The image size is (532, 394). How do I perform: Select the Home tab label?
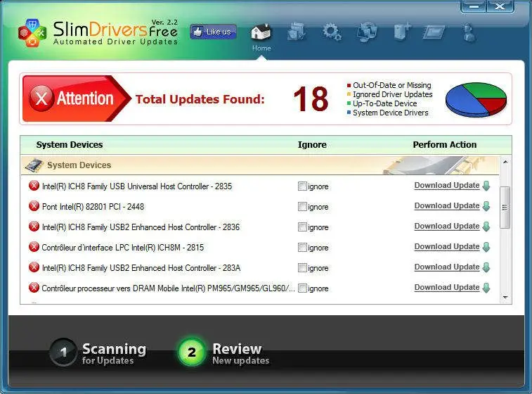click(x=261, y=49)
